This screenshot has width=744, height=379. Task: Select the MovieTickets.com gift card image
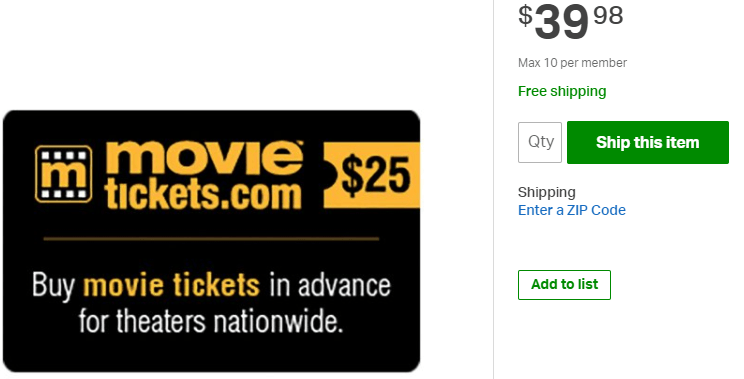click(x=212, y=241)
